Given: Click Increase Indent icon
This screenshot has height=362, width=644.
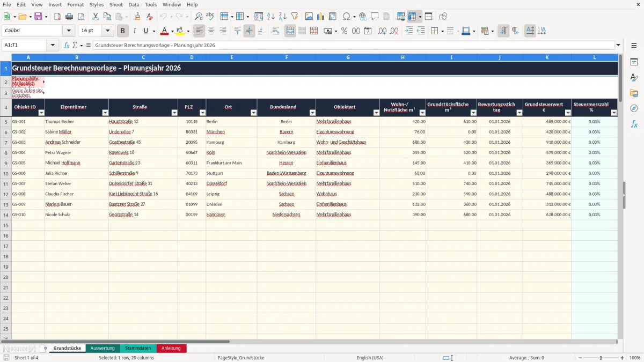Looking at the screenshot, I should point(409,31).
